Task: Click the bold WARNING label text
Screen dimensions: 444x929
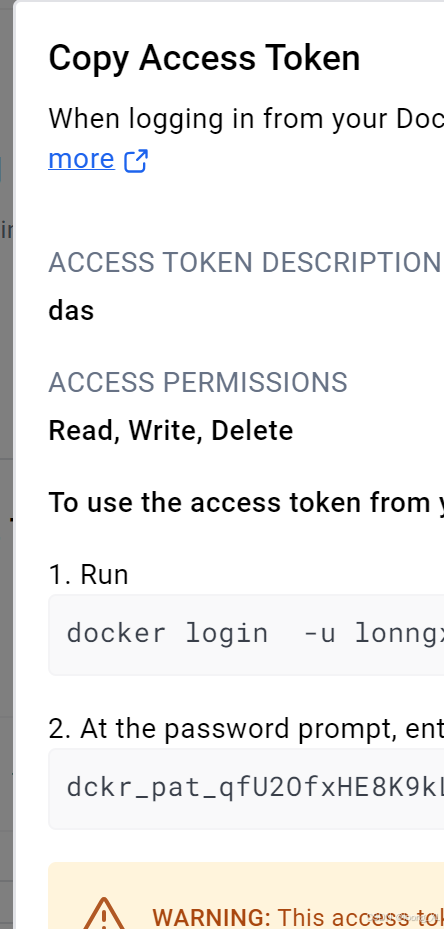Action: 212,918
